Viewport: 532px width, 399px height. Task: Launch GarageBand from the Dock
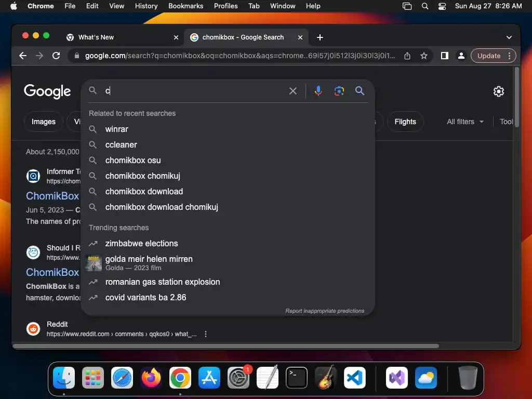pos(326,378)
